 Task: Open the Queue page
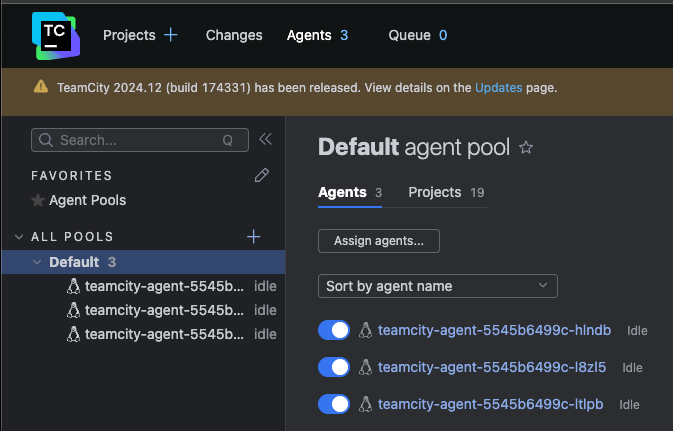click(409, 35)
